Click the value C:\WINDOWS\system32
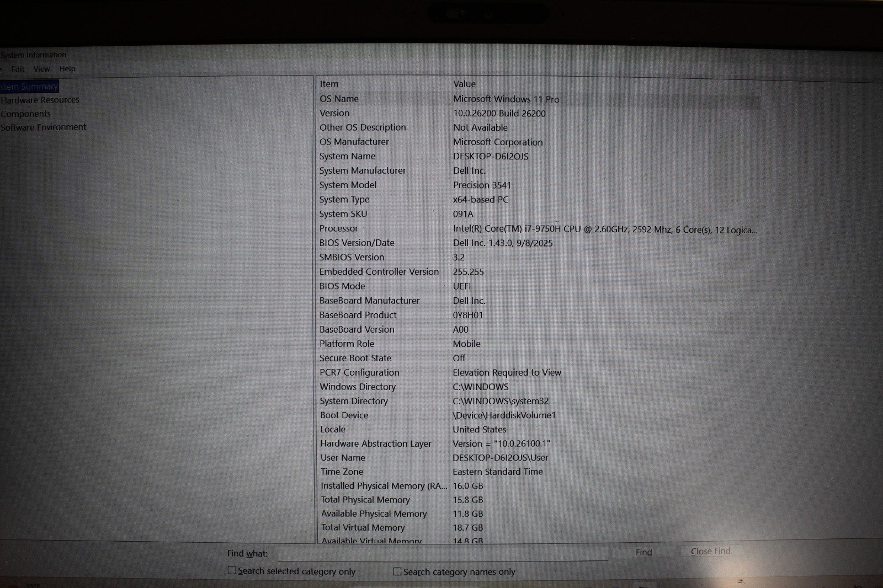The image size is (883, 588). (501, 401)
